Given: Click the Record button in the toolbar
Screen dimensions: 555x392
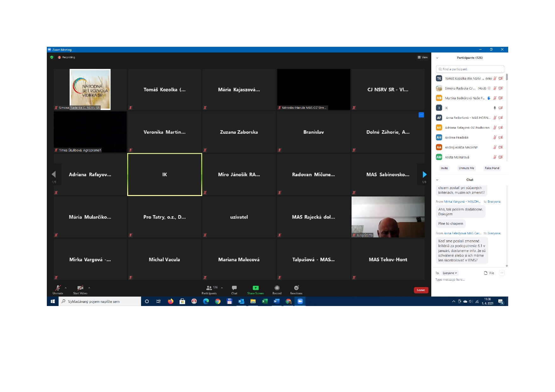Looking at the screenshot, I should tap(277, 289).
